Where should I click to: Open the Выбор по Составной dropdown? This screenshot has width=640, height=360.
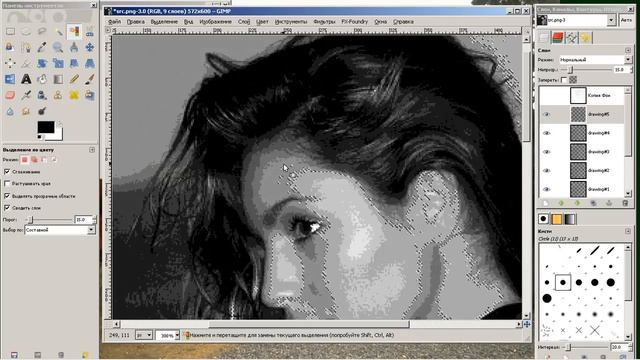(x=60, y=230)
